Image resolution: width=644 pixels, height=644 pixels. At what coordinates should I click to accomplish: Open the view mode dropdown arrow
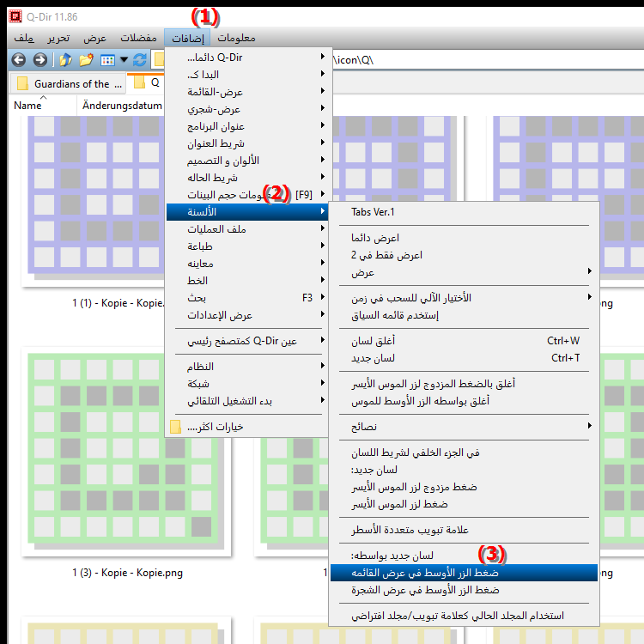click(x=124, y=60)
